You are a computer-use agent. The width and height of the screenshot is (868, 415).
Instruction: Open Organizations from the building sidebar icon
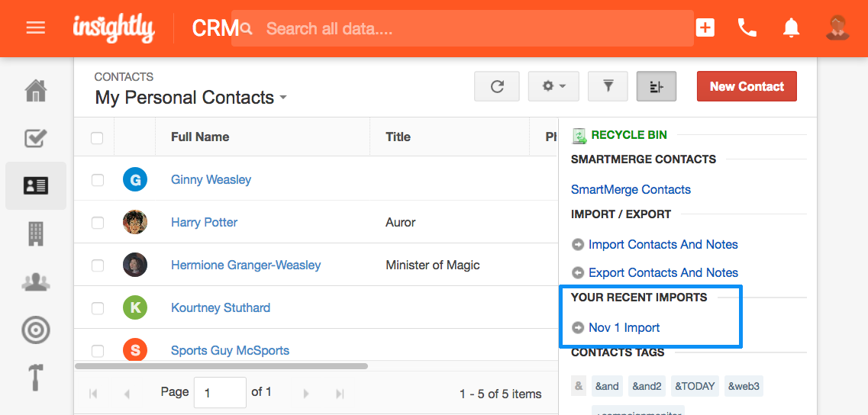36,233
